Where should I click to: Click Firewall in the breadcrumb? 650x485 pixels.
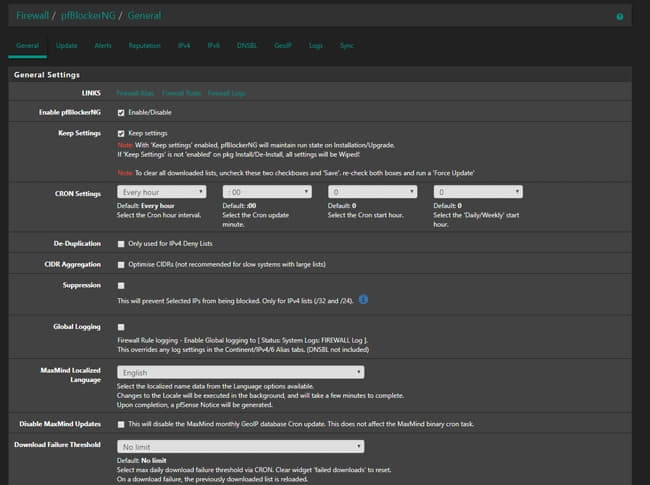point(32,16)
